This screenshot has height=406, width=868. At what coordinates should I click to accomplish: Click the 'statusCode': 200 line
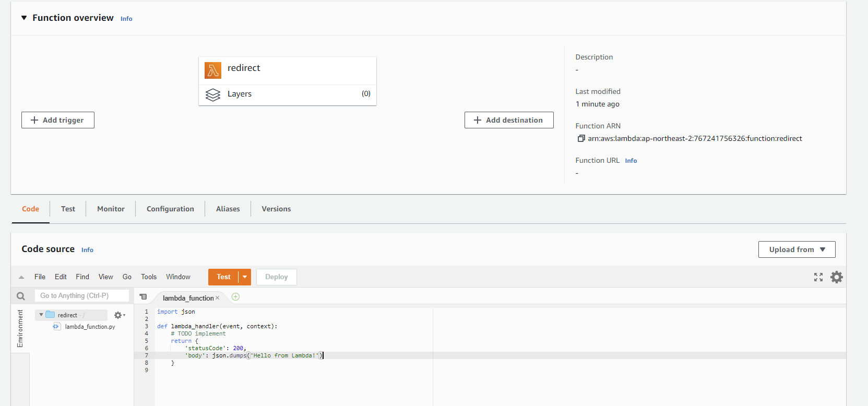[216, 348]
